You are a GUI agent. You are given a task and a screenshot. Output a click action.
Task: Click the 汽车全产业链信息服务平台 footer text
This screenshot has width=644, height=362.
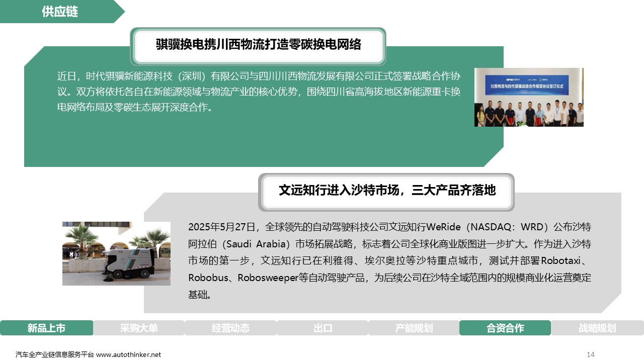55,354
